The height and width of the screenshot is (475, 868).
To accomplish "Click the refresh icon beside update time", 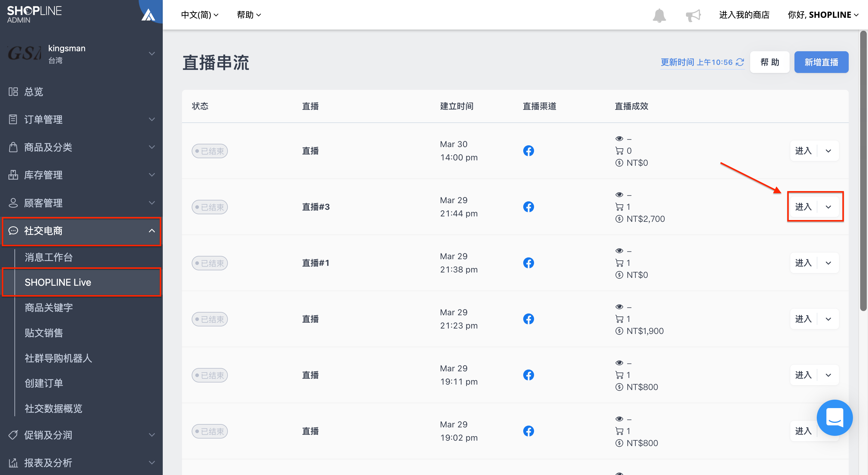I will click(x=740, y=62).
